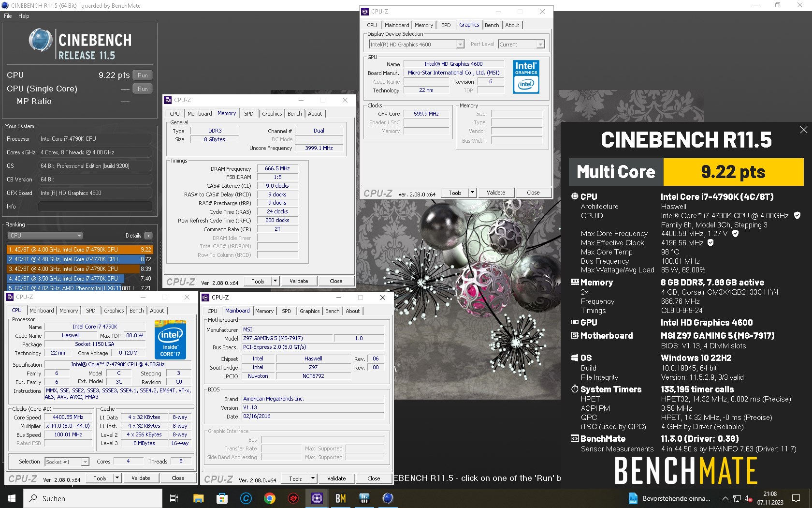Select Mainboard tab in CPU-Z Graphics window
Image resolution: width=812 pixels, height=508 pixels.
click(397, 25)
